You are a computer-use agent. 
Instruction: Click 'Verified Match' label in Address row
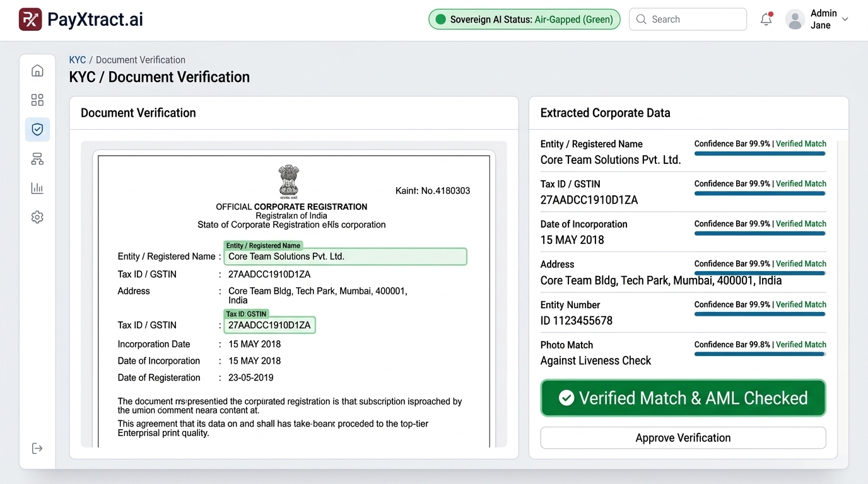click(x=801, y=264)
